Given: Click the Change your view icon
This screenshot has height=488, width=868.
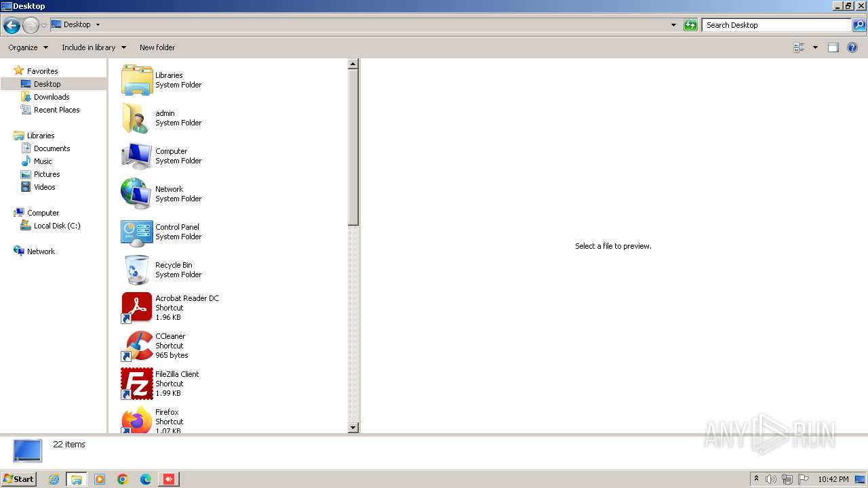Looking at the screenshot, I should 799,47.
